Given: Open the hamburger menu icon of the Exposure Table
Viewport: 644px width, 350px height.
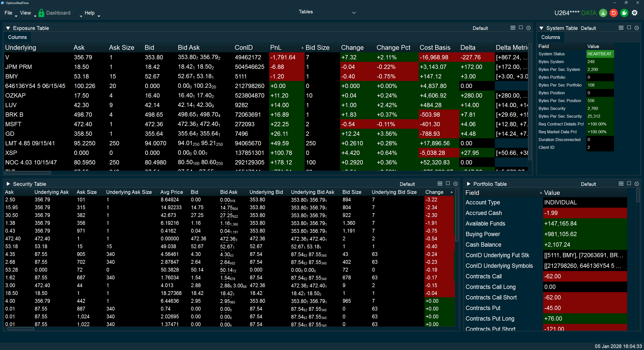Looking at the screenshot, I should pos(513,28).
